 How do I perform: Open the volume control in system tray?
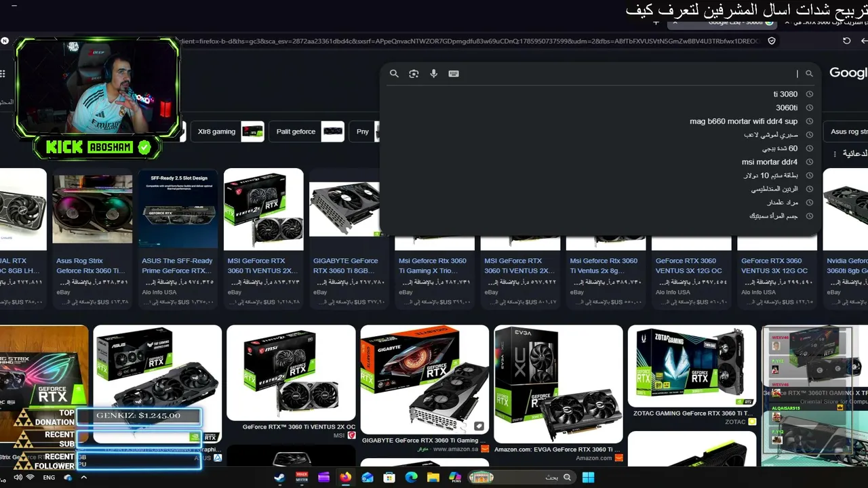coord(18,477)
